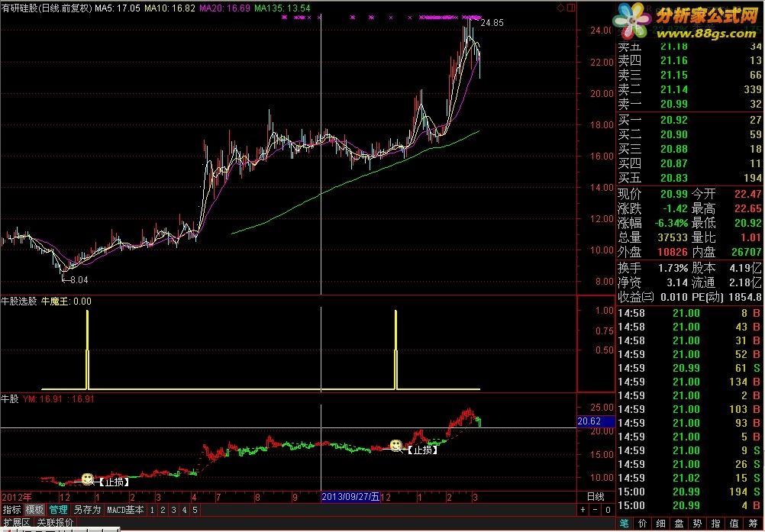Click the 今开 22.47 value

coord(747,194)
